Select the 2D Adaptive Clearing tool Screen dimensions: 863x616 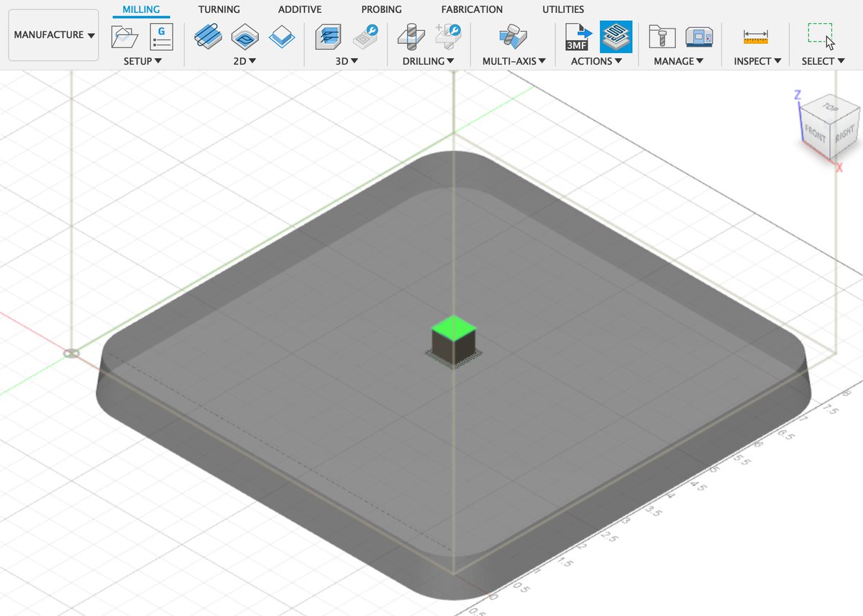click(208, 36)
